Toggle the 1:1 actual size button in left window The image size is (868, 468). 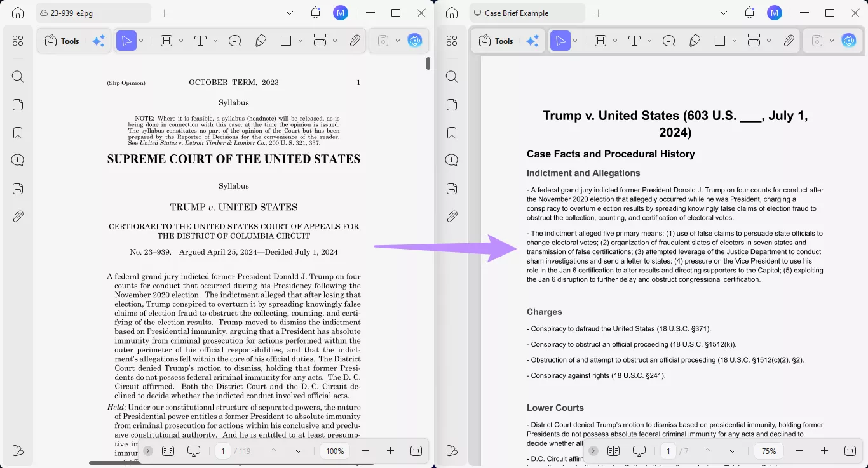coord(416,451)
